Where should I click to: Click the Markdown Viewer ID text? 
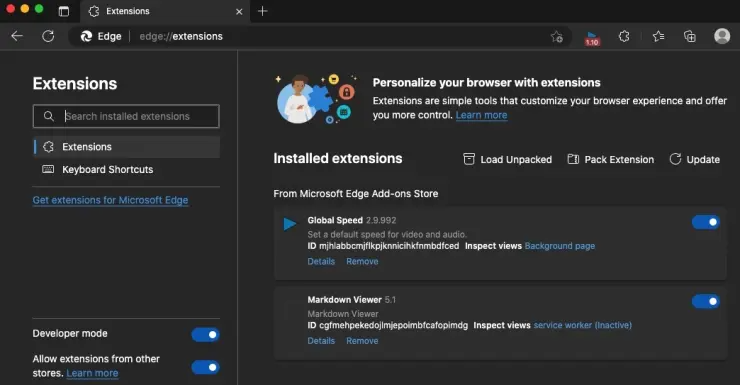tap(387, 325)
